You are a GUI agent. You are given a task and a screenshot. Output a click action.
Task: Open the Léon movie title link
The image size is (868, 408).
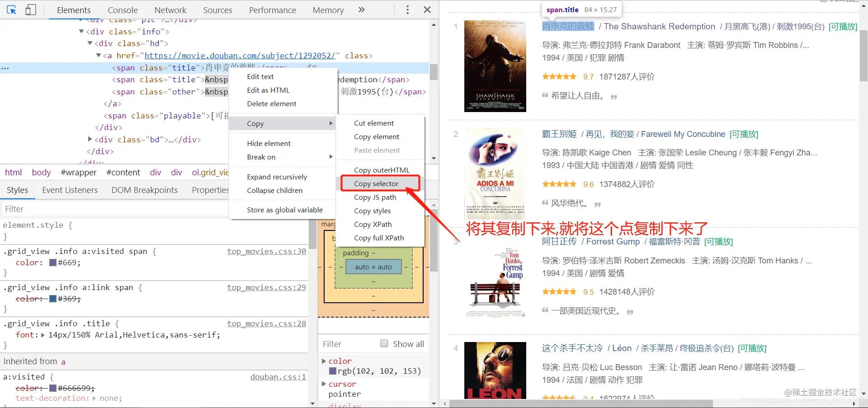[638, 348]
